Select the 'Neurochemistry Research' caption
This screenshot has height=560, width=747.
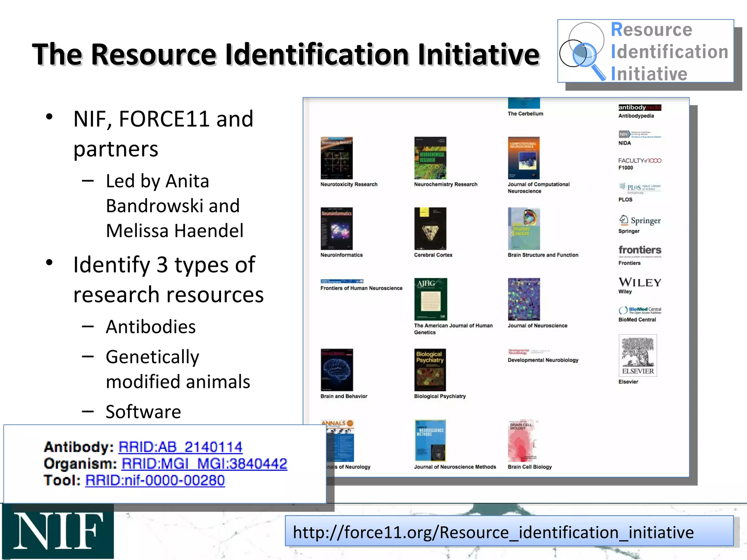445,184
